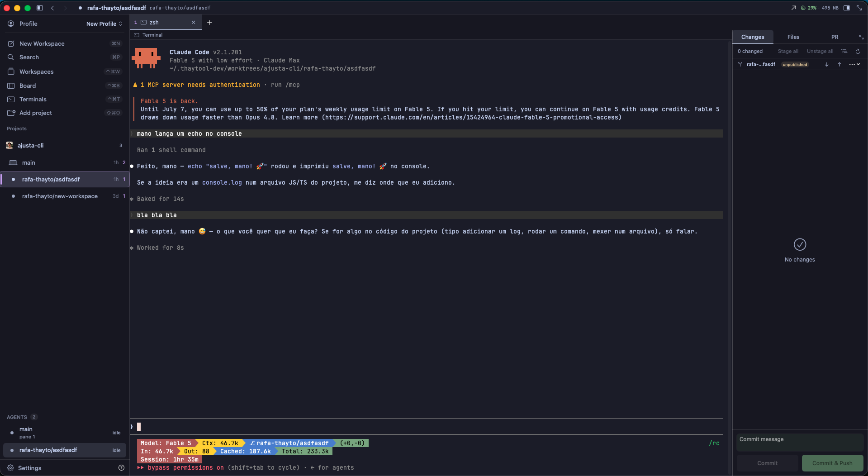Image resolution: width=868 pixels, height=476 pixels.
Task: Go forward with the right arrow
Action: (x=65, y=8)
